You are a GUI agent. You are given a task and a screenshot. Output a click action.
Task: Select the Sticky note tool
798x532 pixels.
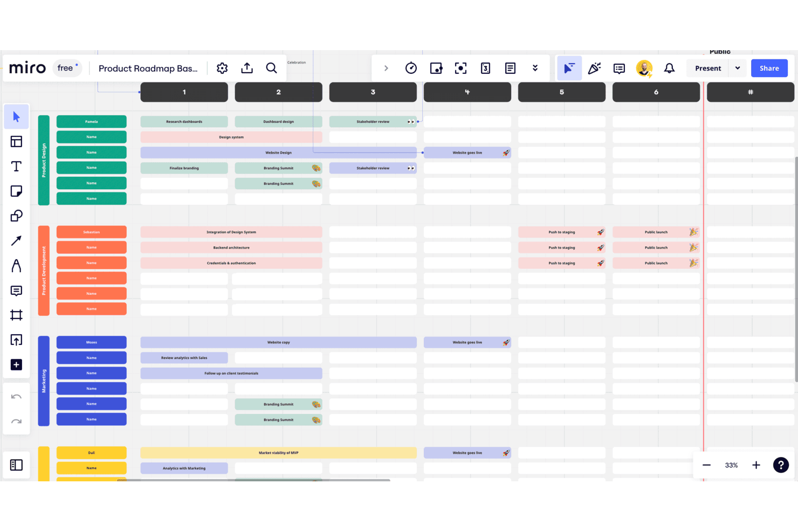(16, 191)
